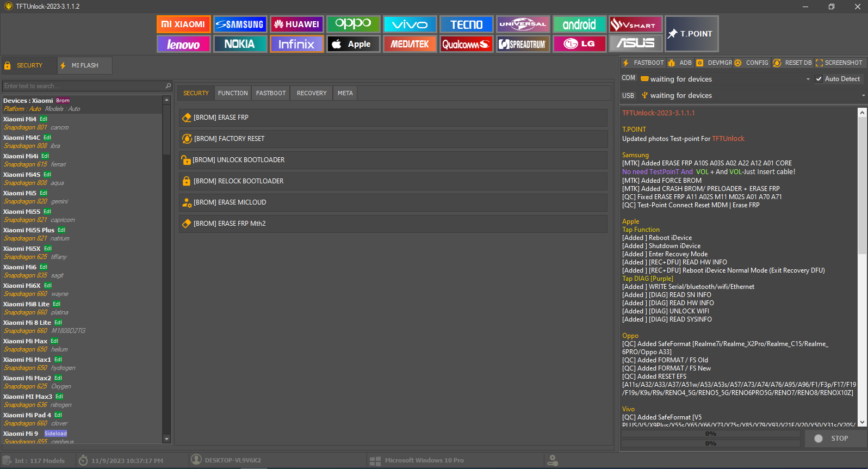Click RESET DB in toolbar

792,63
